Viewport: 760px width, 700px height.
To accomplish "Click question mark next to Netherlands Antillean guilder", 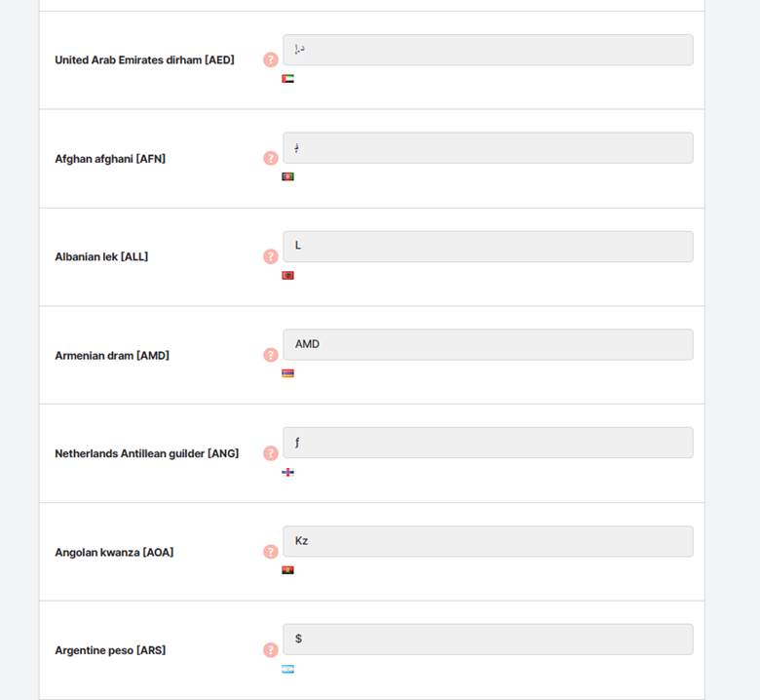I will tap(271, 453).
